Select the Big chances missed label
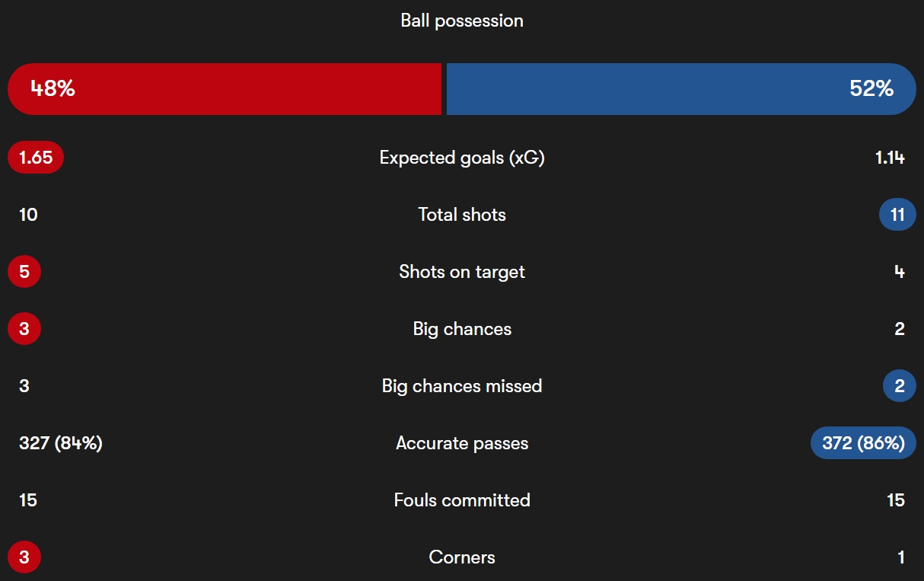The image size is (924, 581). 462,386
